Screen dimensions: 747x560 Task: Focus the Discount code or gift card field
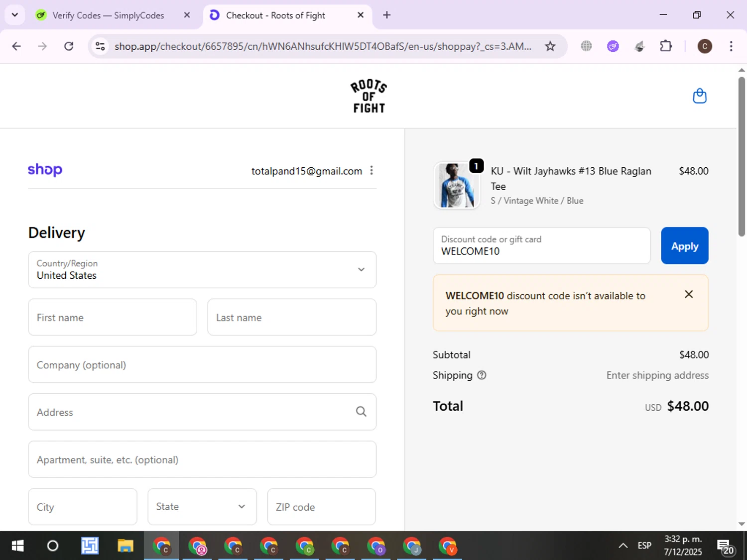point(542,245)
